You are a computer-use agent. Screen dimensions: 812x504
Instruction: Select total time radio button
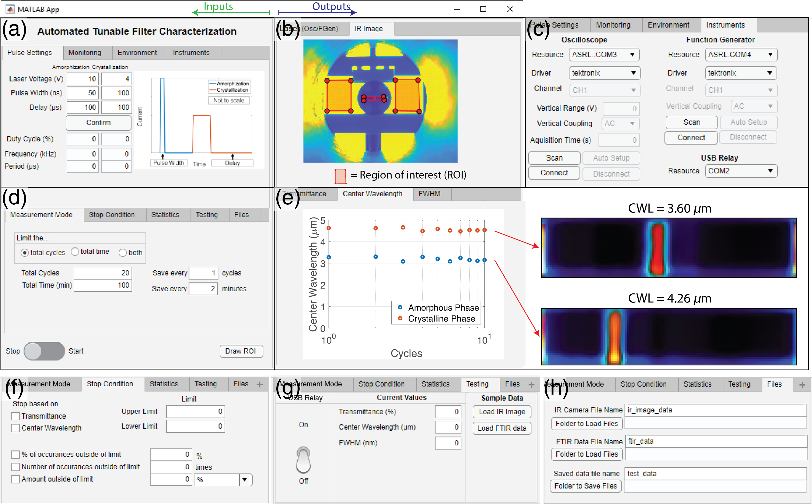(x=75, y=251)
